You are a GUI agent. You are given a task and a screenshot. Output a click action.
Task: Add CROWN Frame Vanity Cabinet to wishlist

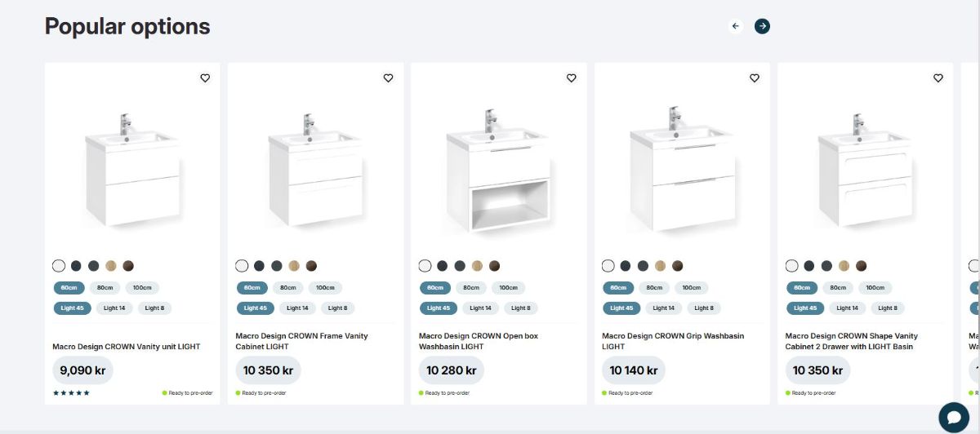(388, 78)
